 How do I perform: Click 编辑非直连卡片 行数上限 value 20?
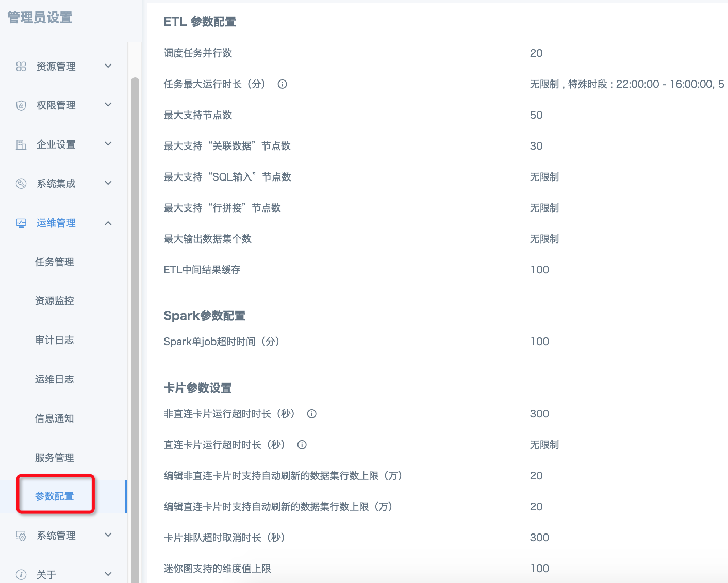(x=536, y=476)
